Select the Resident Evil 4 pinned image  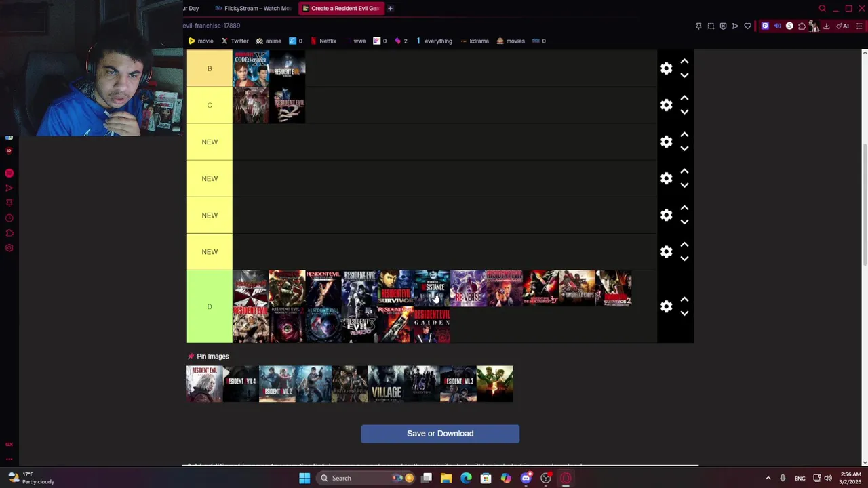(x=241, y=384)
